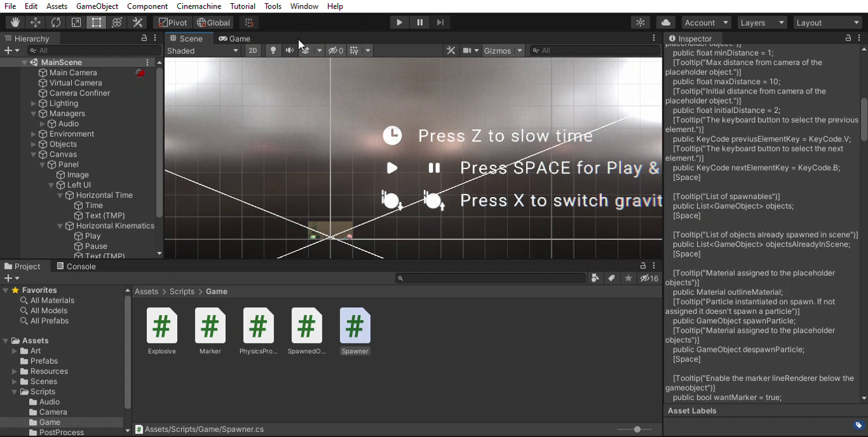Click the Play button in the toolbar
This screenshot has width=868, height=437.
pyautogui.click(x=399, y=23)
